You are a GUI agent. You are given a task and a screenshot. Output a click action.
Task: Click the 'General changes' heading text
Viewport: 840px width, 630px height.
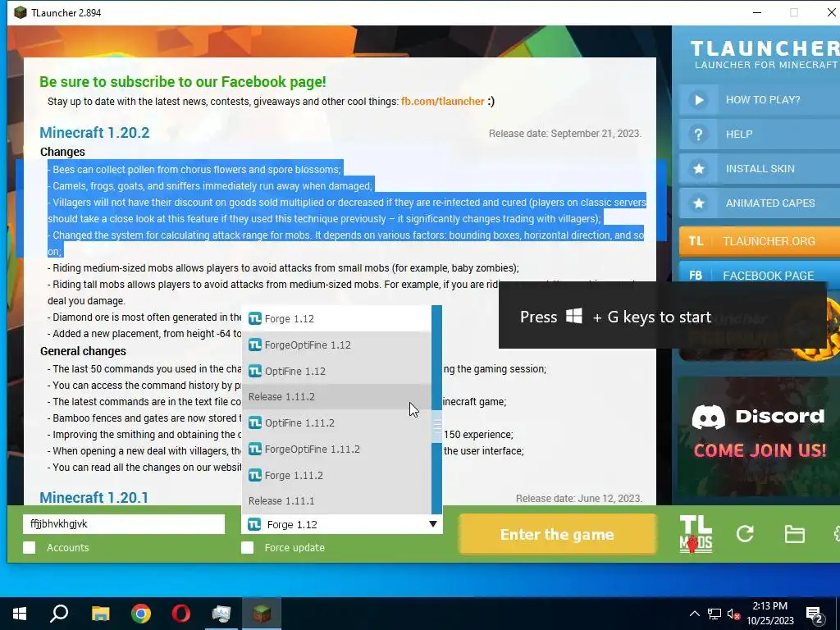[x=83, y=351]
